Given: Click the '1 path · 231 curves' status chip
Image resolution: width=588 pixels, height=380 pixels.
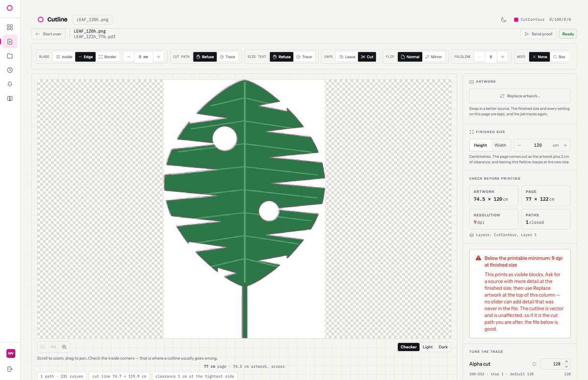Looking at the screenshot, I should click(x=62, y=376).
